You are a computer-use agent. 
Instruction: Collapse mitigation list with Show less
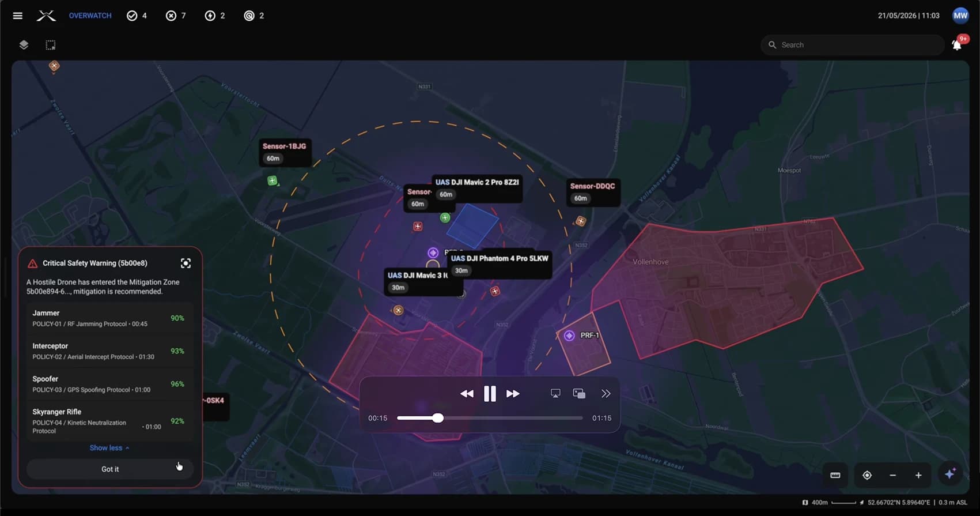point(109,448)
